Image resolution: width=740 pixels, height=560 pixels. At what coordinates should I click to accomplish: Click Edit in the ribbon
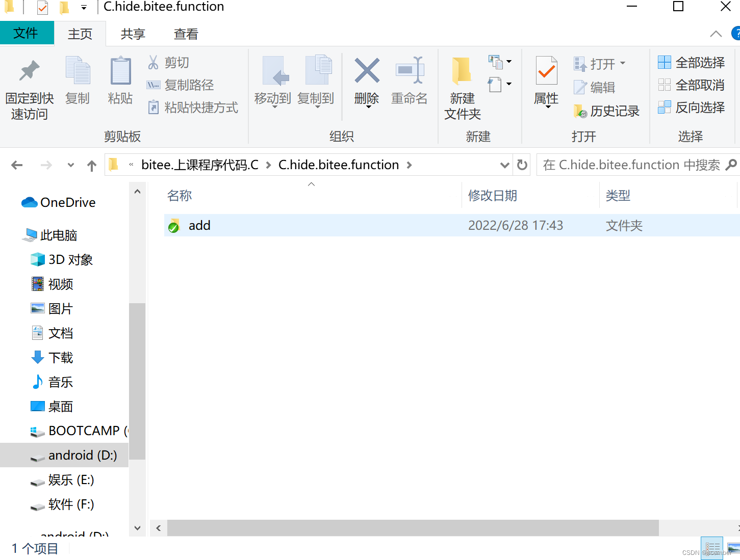[x=595, y=87]
